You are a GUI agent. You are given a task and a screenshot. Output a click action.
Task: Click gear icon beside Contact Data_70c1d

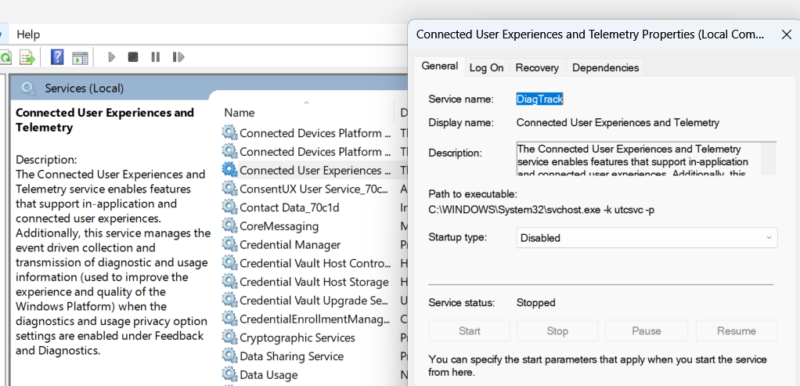point(230,208)
